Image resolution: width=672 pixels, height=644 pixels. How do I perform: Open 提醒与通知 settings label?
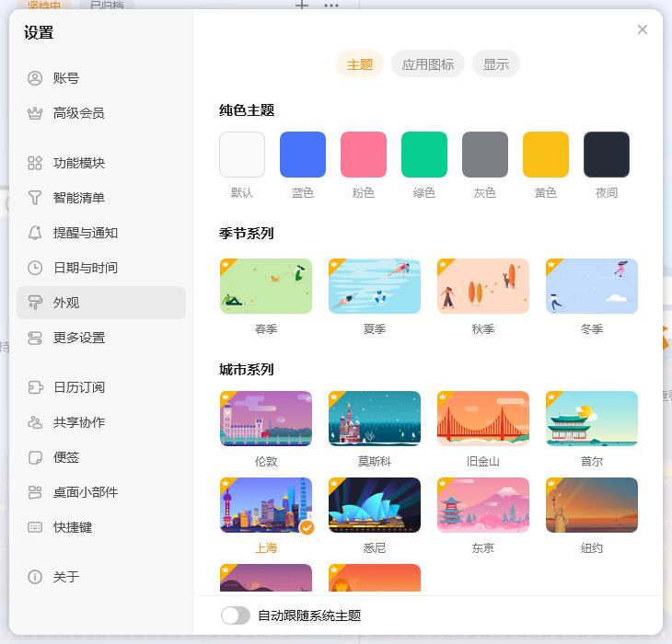point(86,233)
